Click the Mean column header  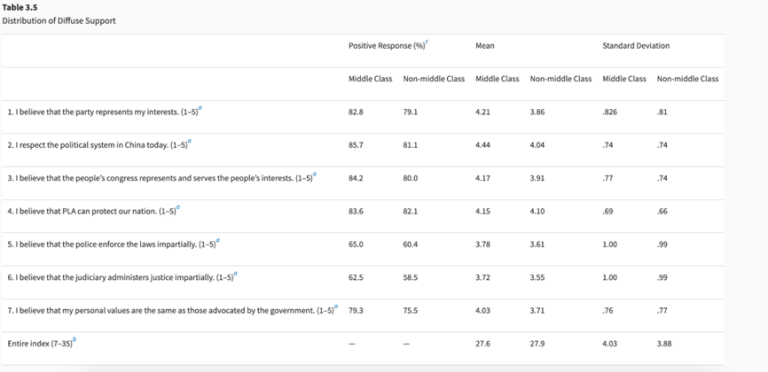coord(485,46)
